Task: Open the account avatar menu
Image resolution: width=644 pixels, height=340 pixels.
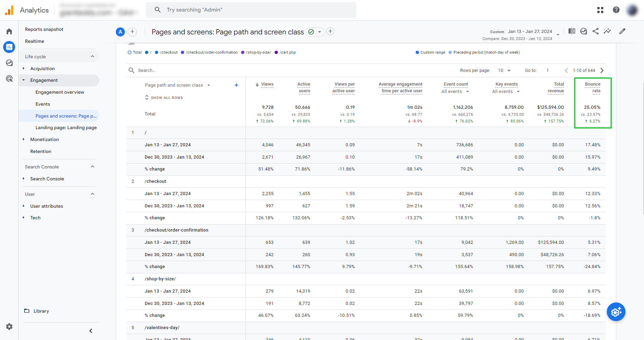Action: pyautogui.click(x=632, y=10)
